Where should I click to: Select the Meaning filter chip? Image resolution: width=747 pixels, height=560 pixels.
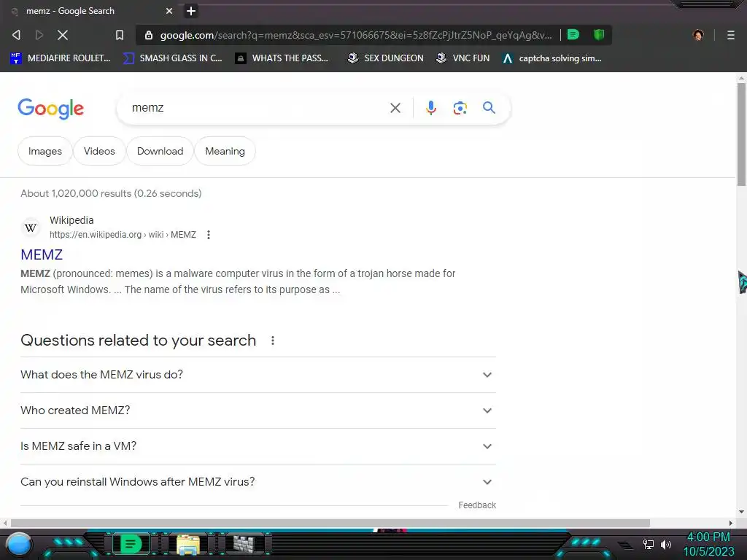point(225,151)
